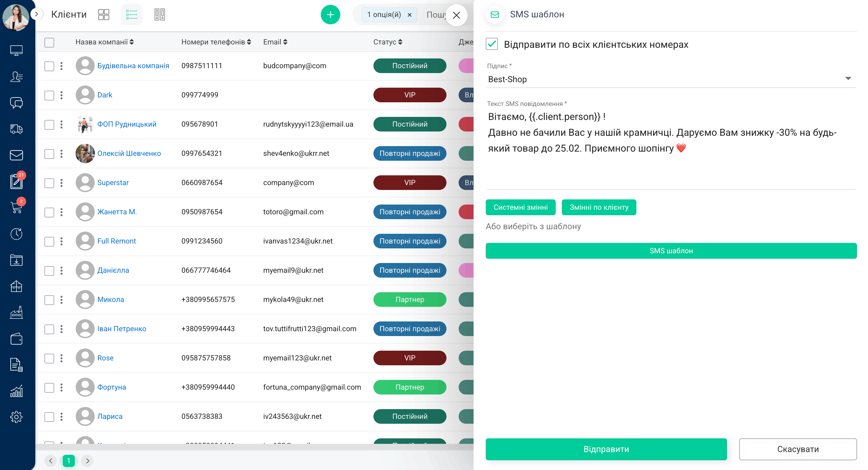Sort clients by Статус column
The width and height of the screenshot is (868, 470).
pyautogui.click(x=400, y=42)
